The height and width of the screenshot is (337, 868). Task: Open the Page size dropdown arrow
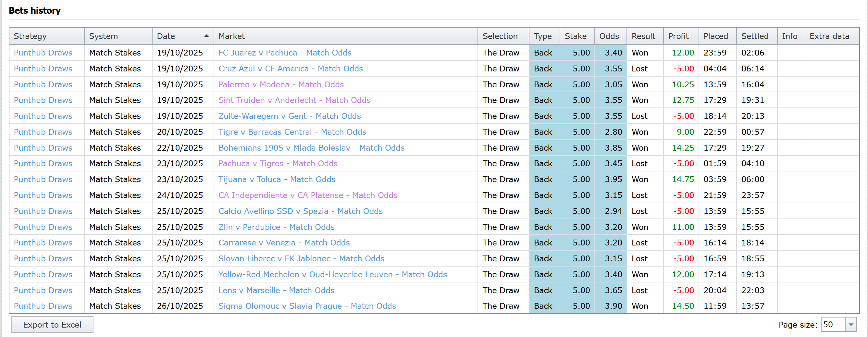point(851,325)
